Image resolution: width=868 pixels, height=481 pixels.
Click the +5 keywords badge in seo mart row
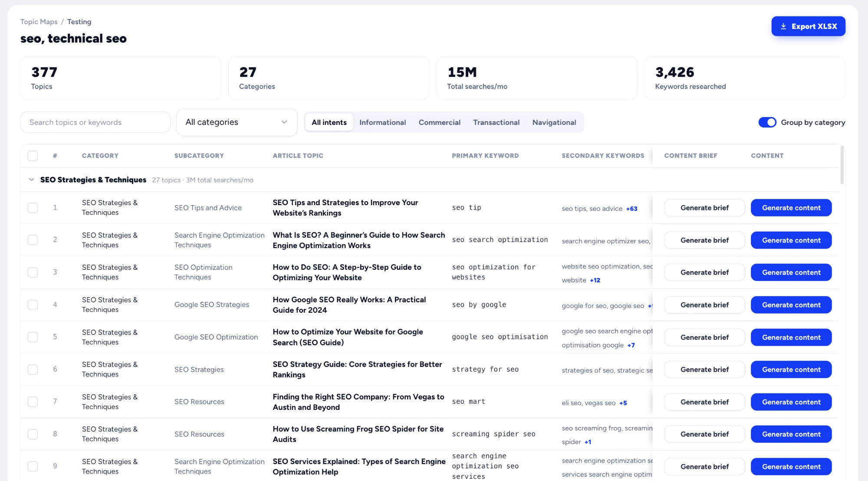pos(623,403)
